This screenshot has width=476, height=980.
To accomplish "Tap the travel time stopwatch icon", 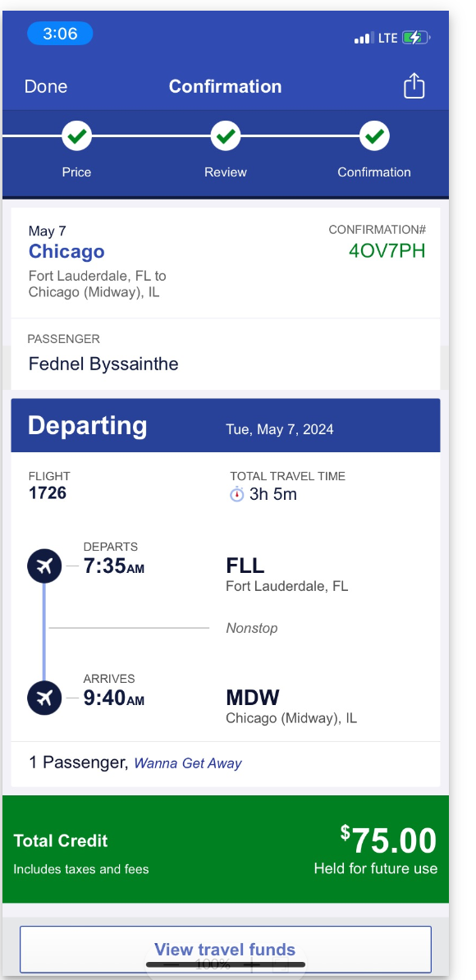I will [x=236, y=494].
